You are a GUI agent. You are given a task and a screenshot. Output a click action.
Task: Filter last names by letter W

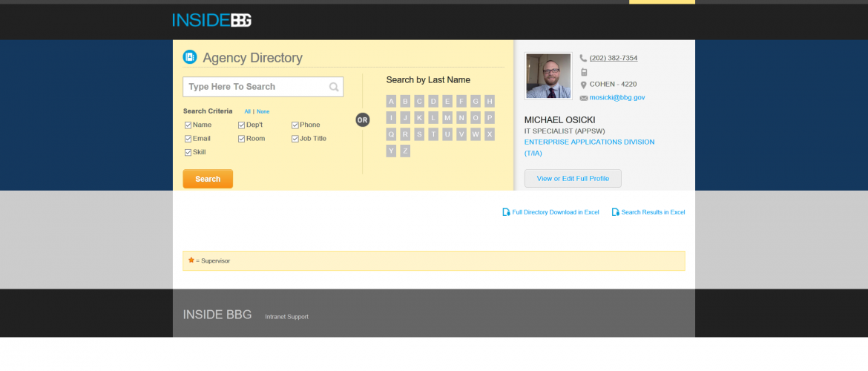point(476,134)
